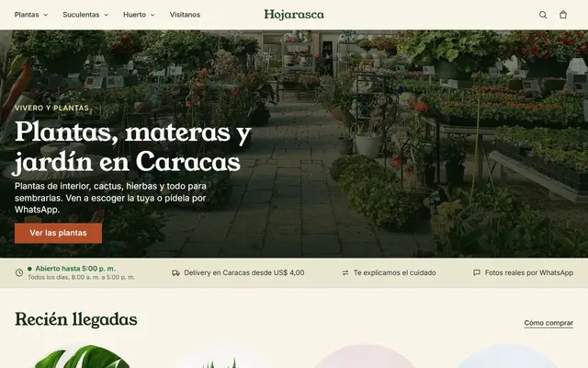Go to the Visítanos page
The height and width of the screenshot is (368, 588).
coord(185,15)
